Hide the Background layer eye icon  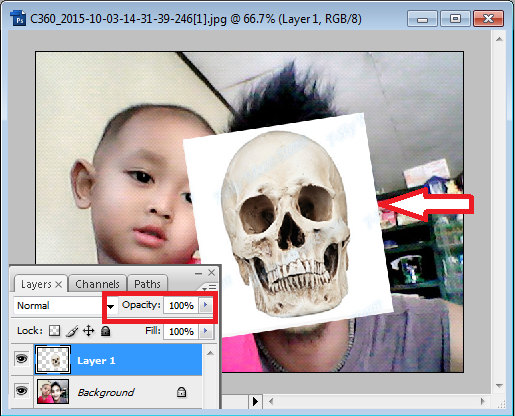pyautogui.click(x=22, y=391)
